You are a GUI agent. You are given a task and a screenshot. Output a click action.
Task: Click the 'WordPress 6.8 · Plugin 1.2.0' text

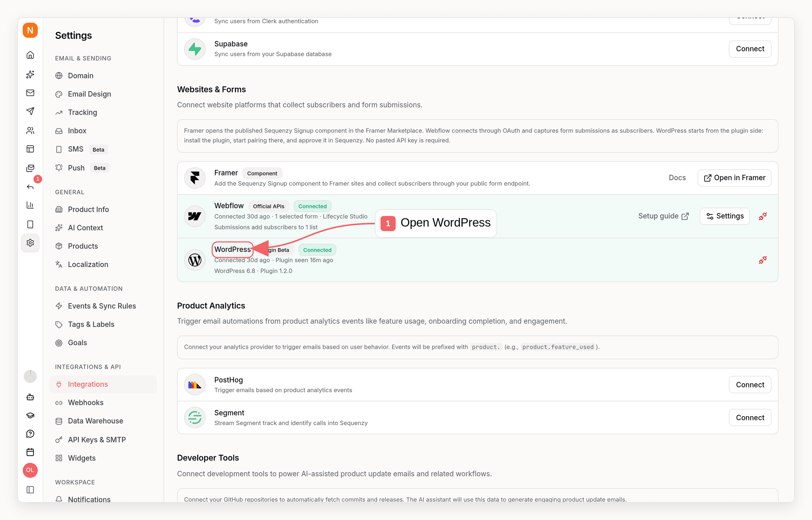click(253, 271)
